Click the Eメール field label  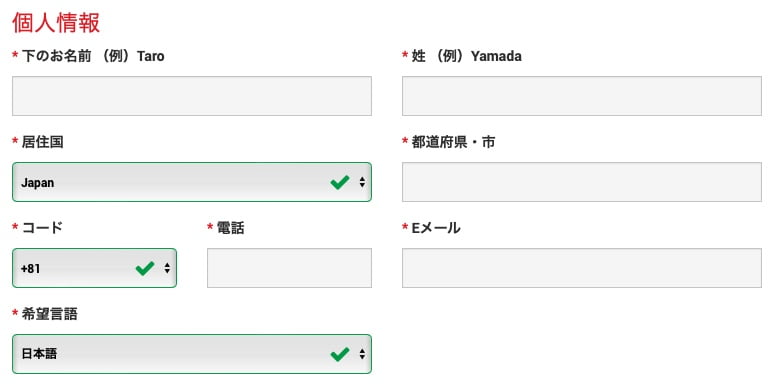pos(436,228)
